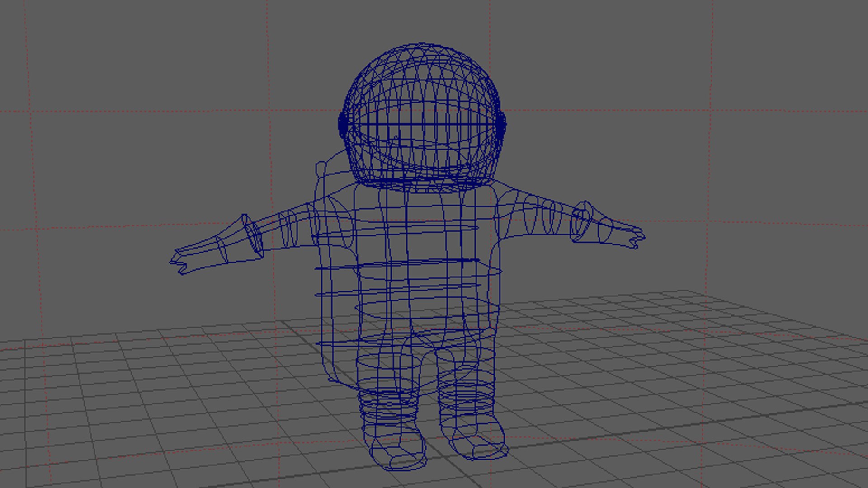This screenshot has width=868, height=488.
Task: Pick the glove on the screen-right arm
Action: (x=608, y=225)
